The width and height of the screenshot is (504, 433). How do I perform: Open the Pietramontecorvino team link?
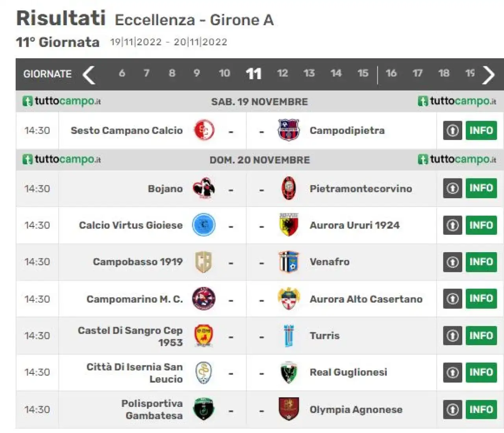[x=361, y=189]
